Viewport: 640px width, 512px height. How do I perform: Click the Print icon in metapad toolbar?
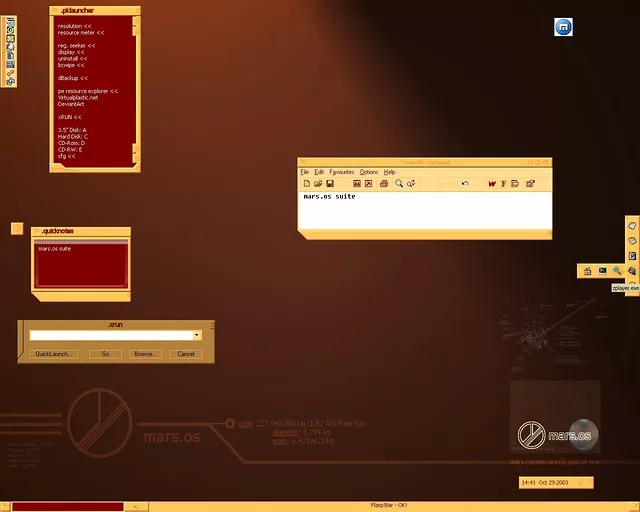[383, 184]
